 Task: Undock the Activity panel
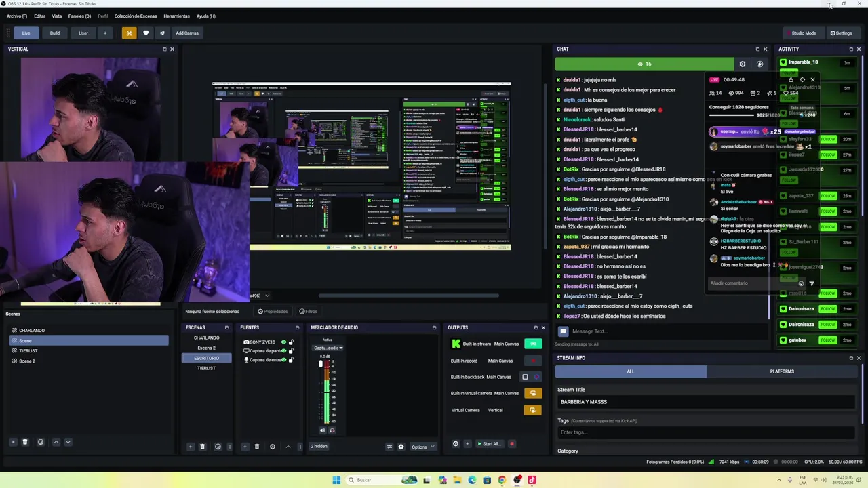pos(851,49)
